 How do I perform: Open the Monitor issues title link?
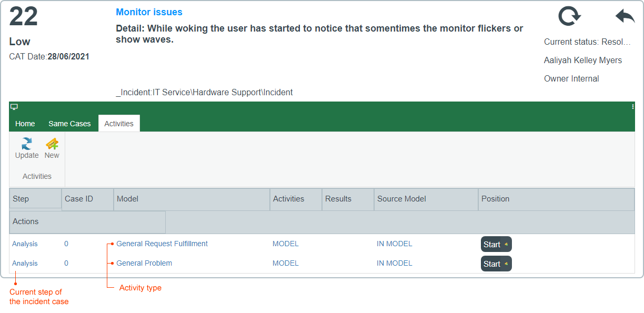pyautogui.click(x=149, y=12)
